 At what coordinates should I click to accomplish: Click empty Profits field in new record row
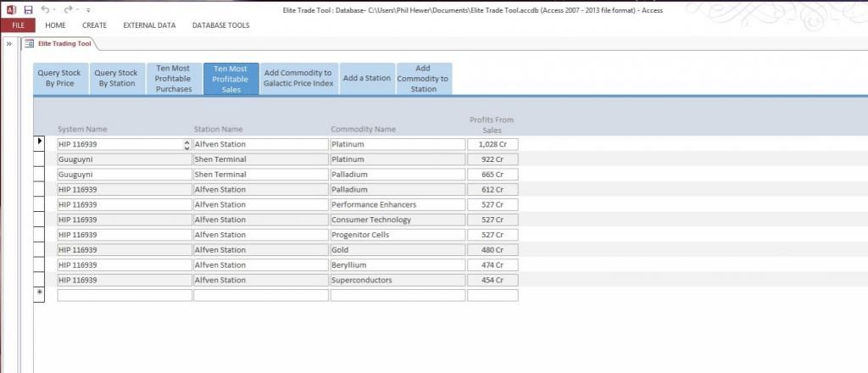coord(492,295)
